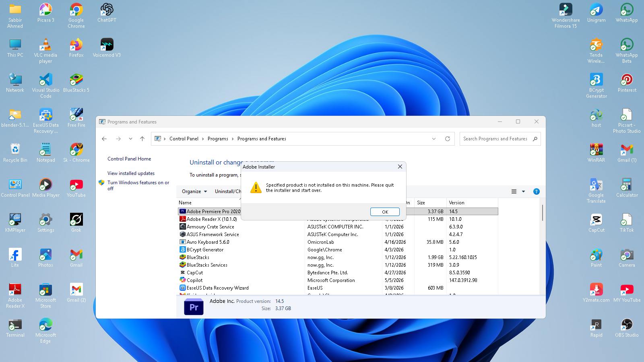Close the Adobe Installer dialog
The width and height of the screenshot is (644, 362).
(400, 167)
